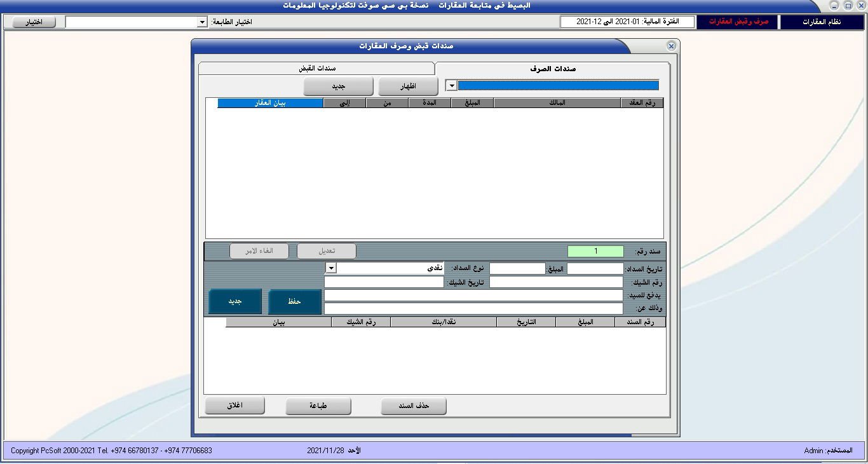This screenshot has height=464, width=868.
Task: Cancel the order with الغاء الامر button
Action: point(259,250)
